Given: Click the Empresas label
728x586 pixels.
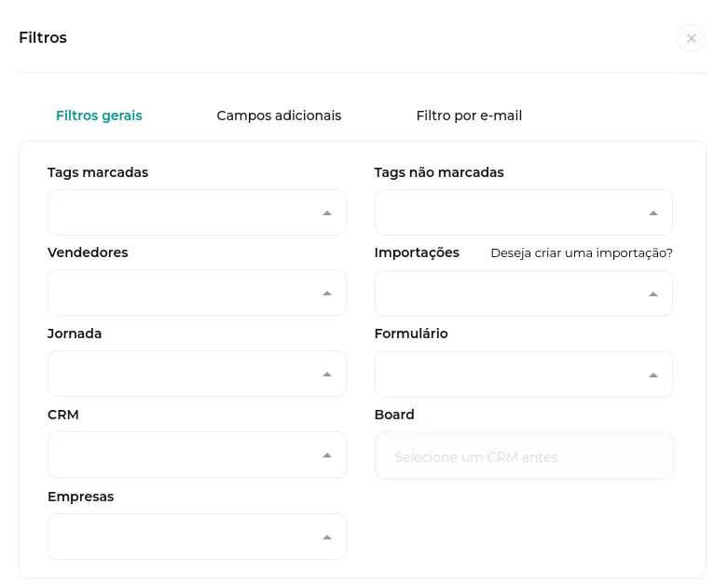Looking at the screenshot, I should point(81,497).
